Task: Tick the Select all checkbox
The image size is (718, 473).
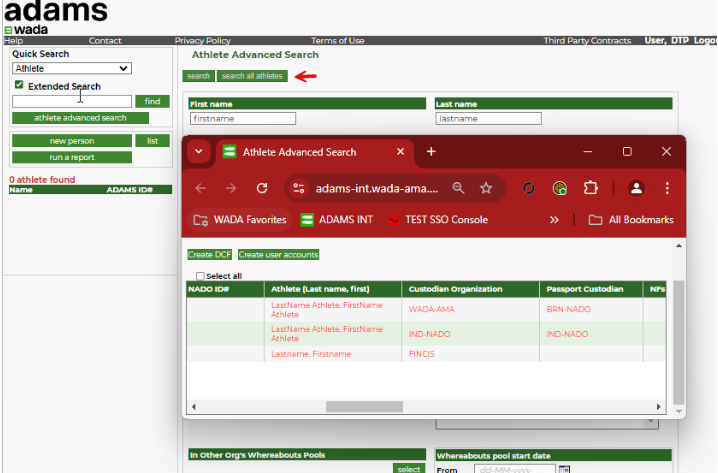Action: coord(200,276)
